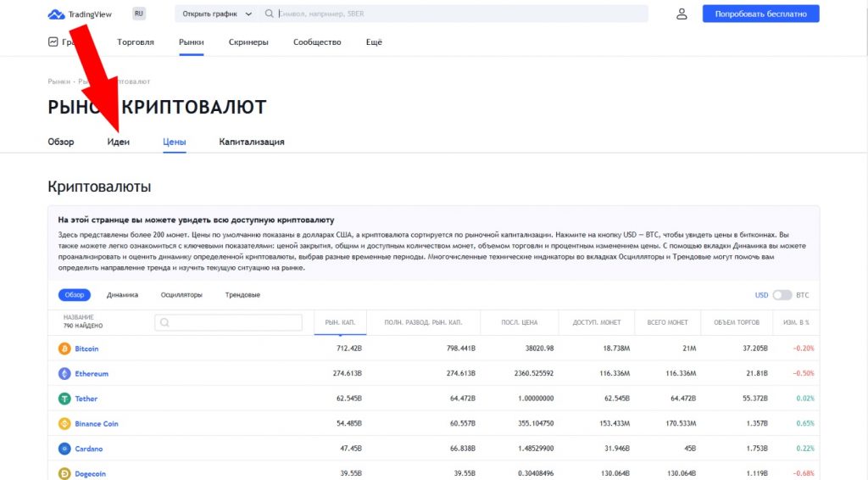Select the blue Обзор table filter
The image size is (868, 480).
(75, 295)
